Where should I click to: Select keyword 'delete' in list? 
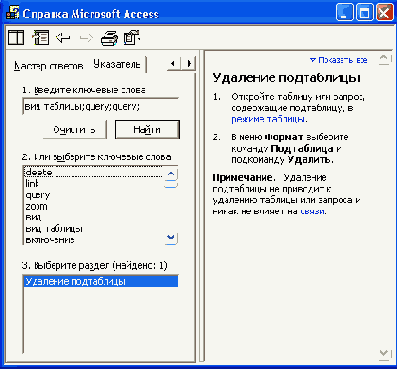[x=93, y=172]
